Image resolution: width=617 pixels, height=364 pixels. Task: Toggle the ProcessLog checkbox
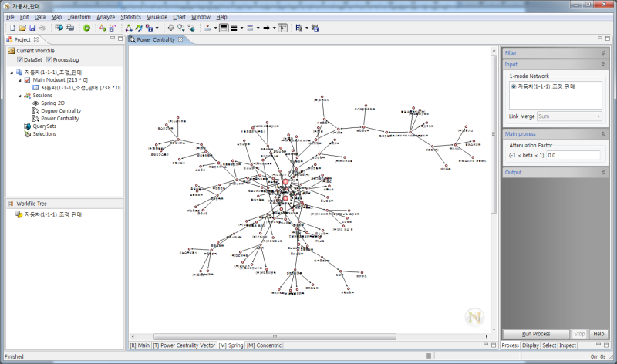coord(49,60)
